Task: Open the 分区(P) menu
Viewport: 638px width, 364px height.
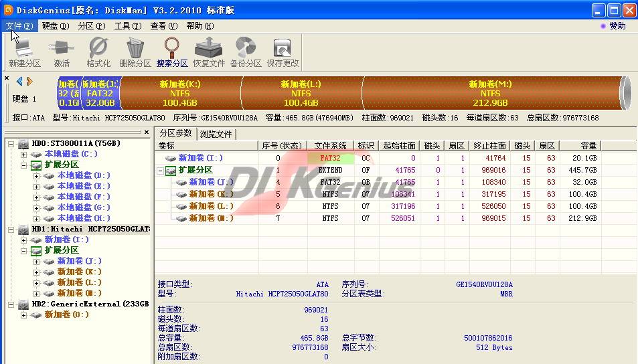Action: click(92, 26)
